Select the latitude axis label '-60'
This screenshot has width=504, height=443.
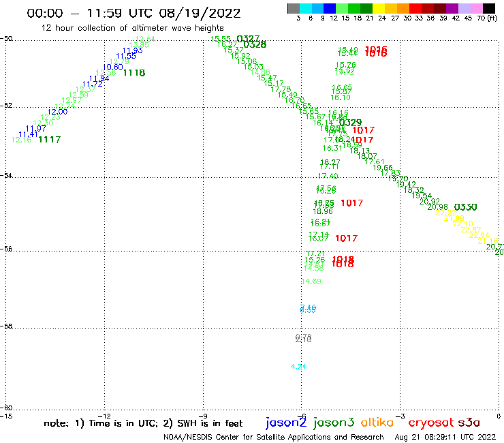click(x=6, y=408)
